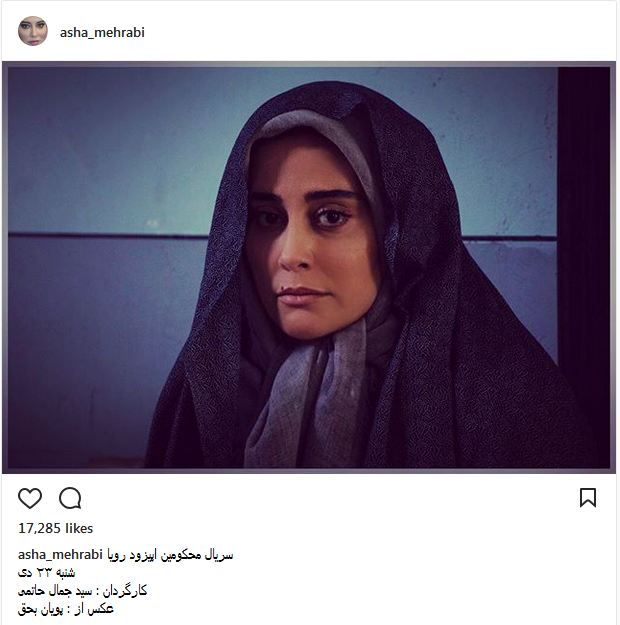The height and width of the screenshot is (625, 620).
Task: Save the post with the bookmark icon
Action: coord(588,498)
